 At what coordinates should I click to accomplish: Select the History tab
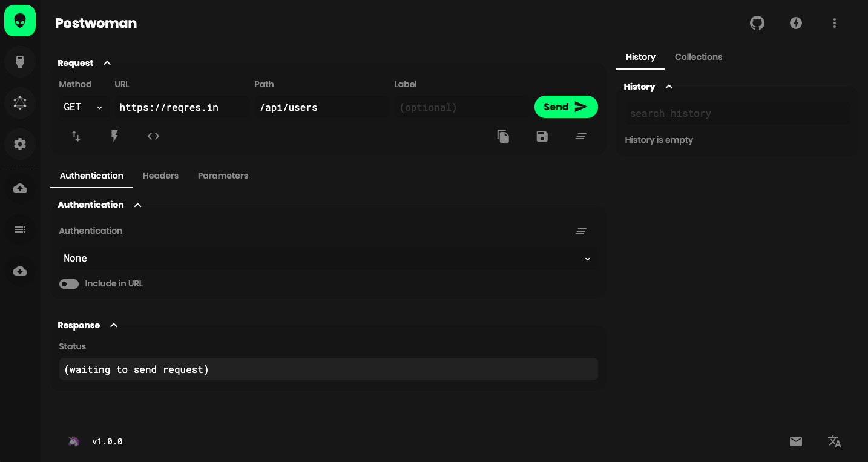640,57
